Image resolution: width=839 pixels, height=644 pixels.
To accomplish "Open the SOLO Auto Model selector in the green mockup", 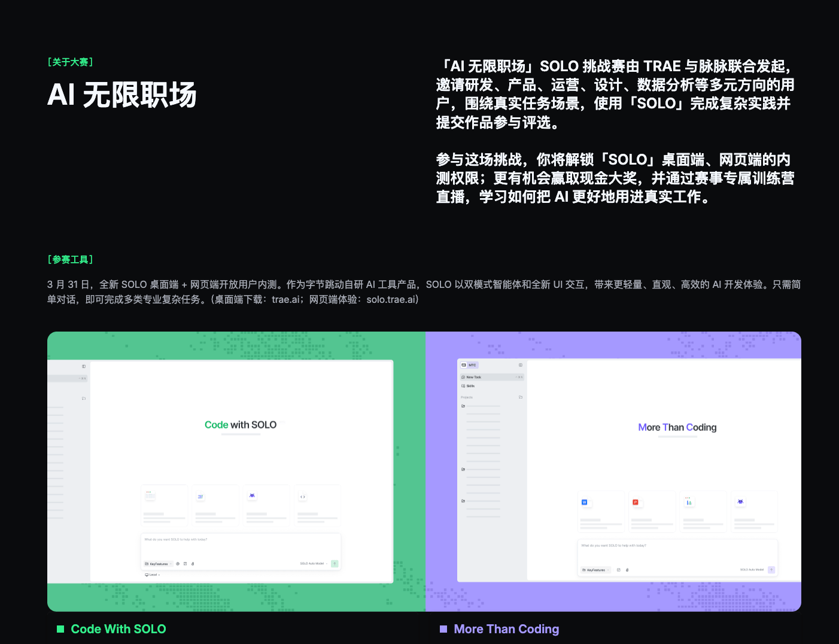I will click(x=314, y=564).
